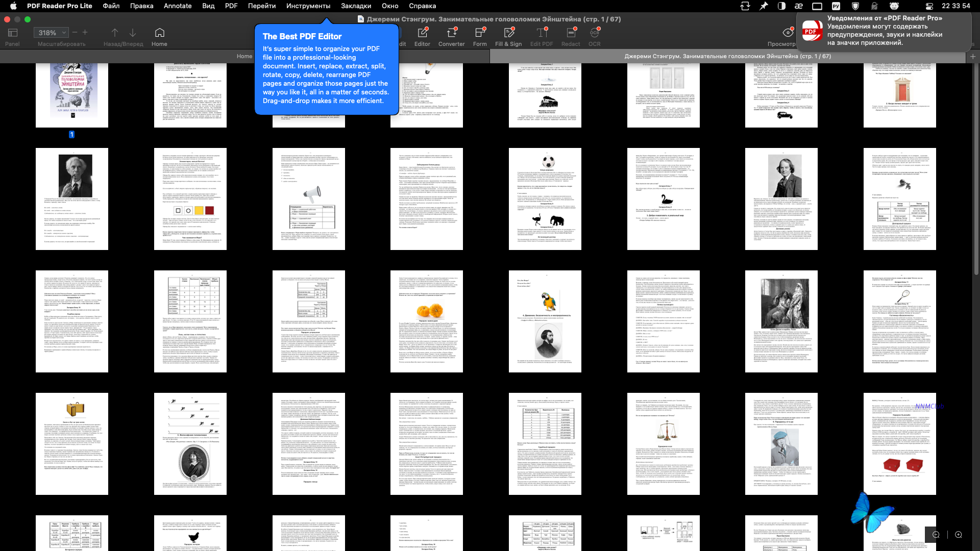This screenshot has width=980, height=551.
Task: Open the Editor tool
Action: 422,33
